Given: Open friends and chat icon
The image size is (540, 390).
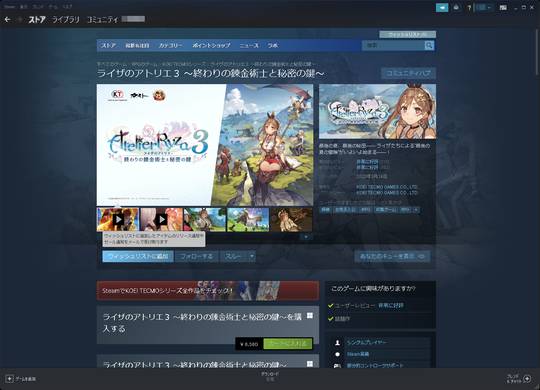Looking at the screenshot, I should coord(527,379).
